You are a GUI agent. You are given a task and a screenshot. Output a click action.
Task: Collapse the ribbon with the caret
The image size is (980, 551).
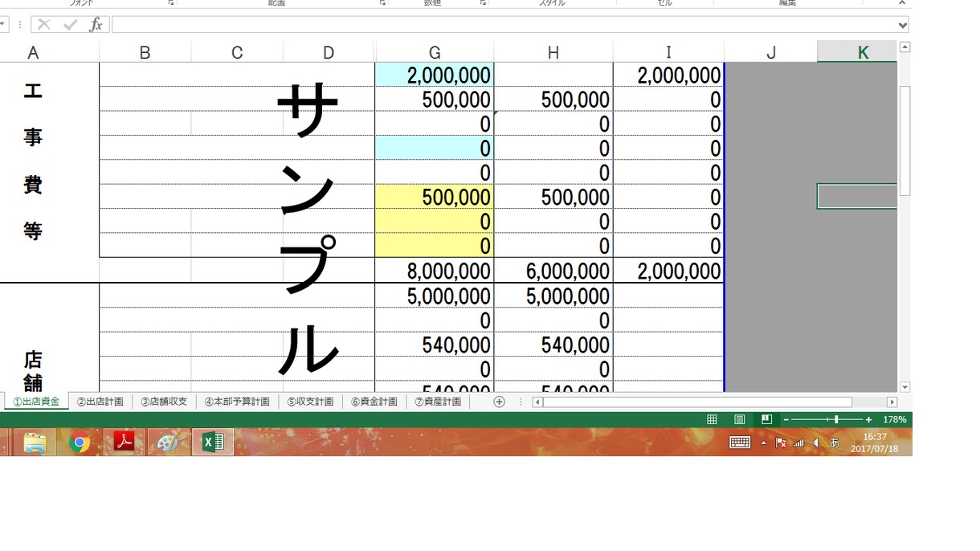901,3
